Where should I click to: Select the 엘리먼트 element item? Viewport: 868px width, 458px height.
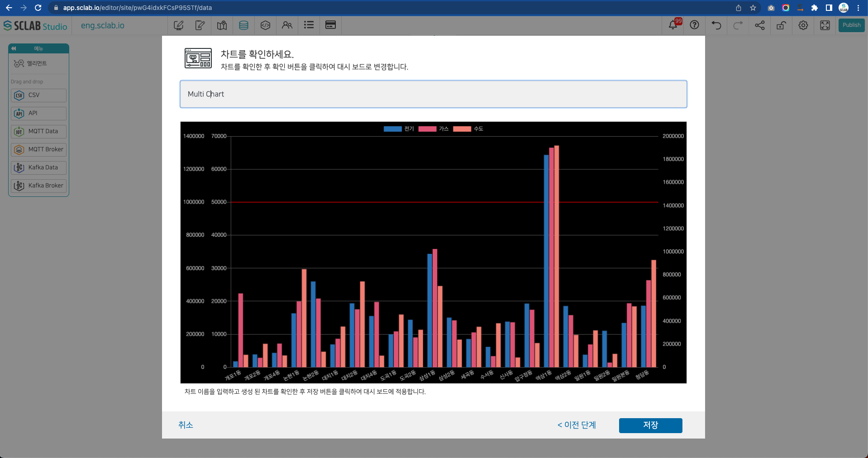click(x=38, y=63)
